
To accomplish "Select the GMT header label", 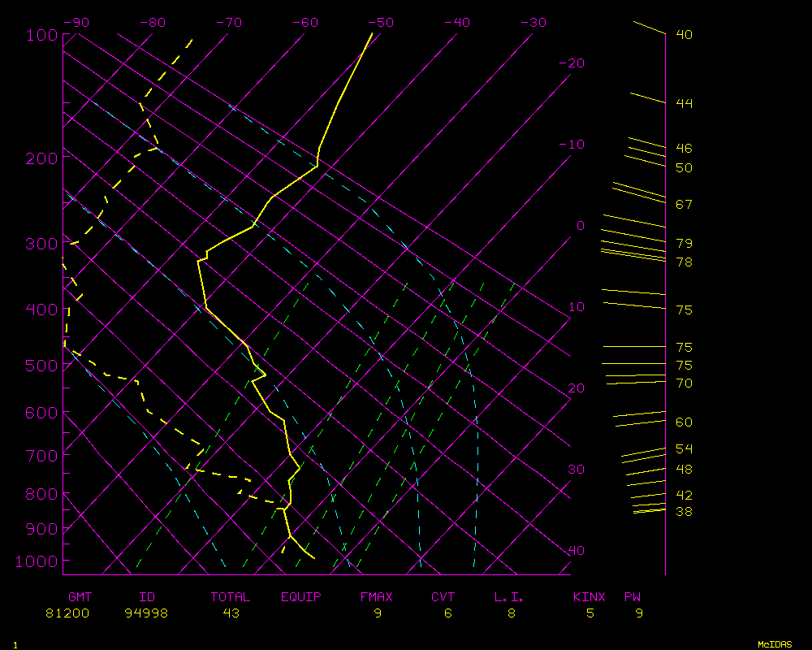I will 81,597.
